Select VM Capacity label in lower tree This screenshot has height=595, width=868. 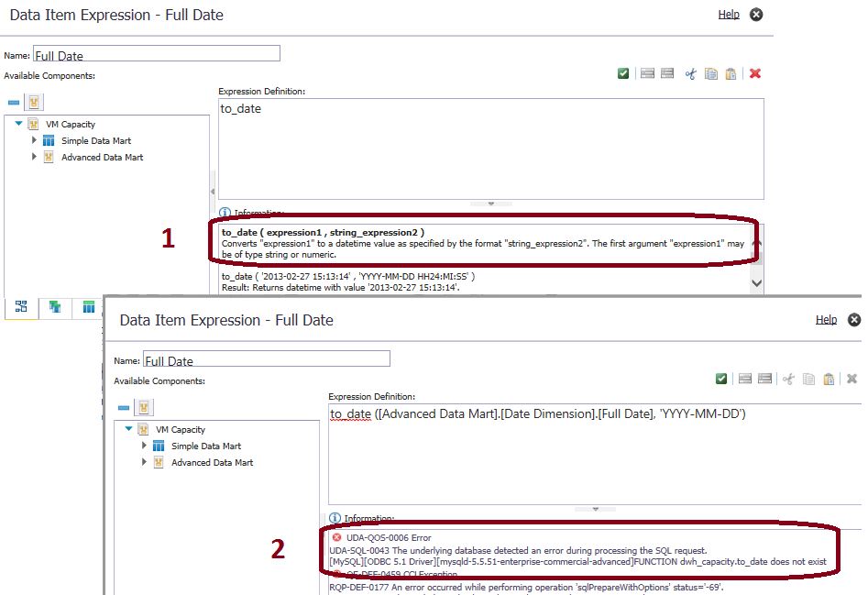click(x=181, y=429)
